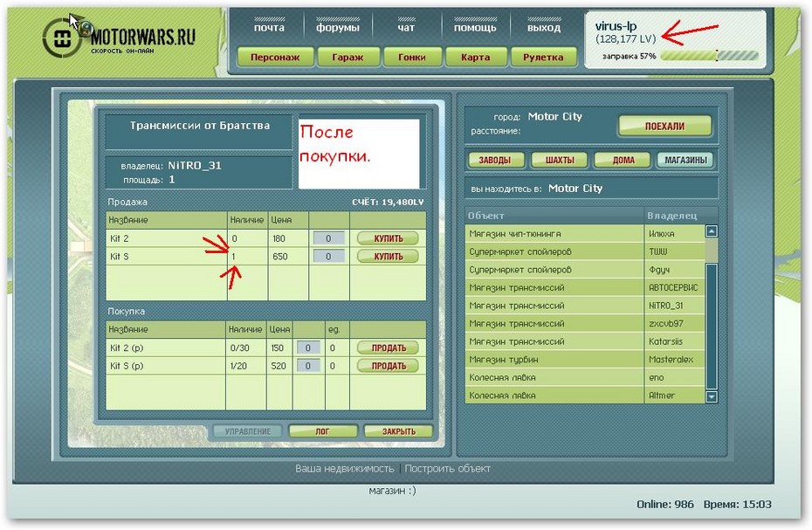Switch to the ЗАВОДЫ tab
This screenshot has width=812, height=530.
(495, 160)
